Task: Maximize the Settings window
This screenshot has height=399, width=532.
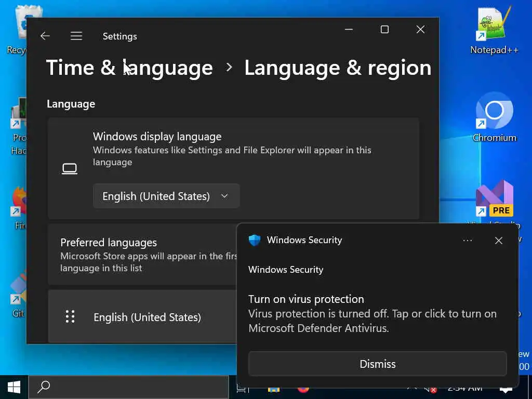Action: (384, 30)
